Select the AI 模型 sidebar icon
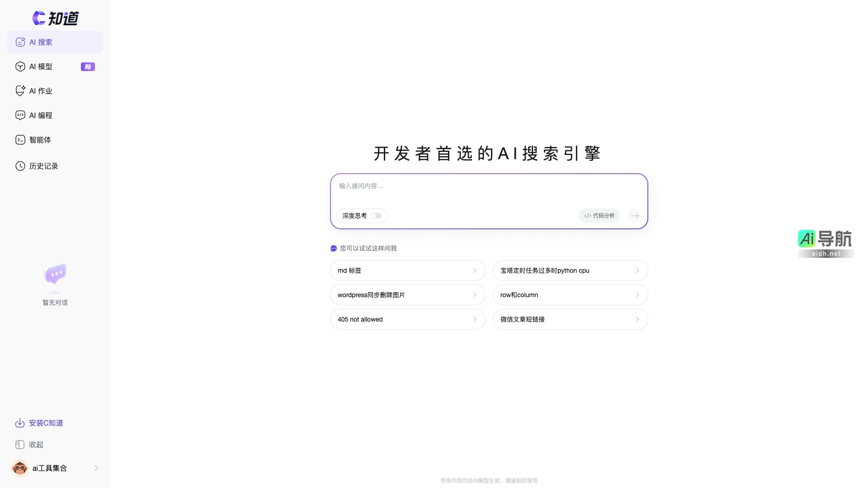 pyautogui.click(x=41, y=66)
